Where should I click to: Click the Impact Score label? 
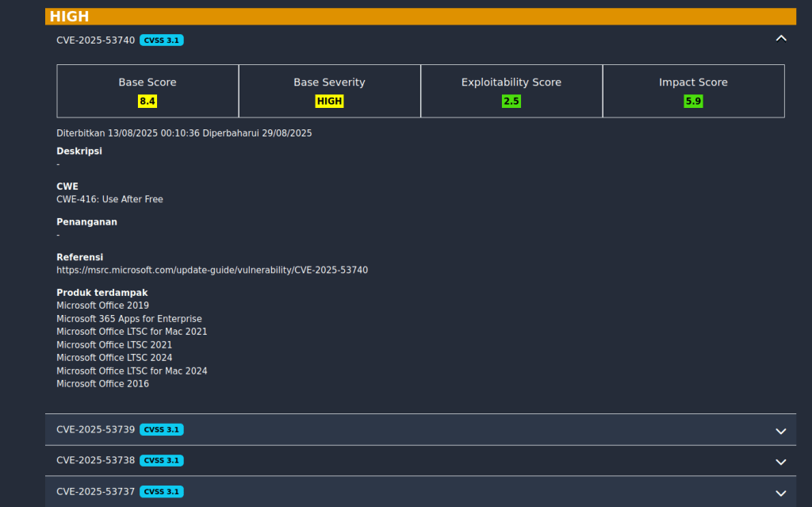point(693,83)
